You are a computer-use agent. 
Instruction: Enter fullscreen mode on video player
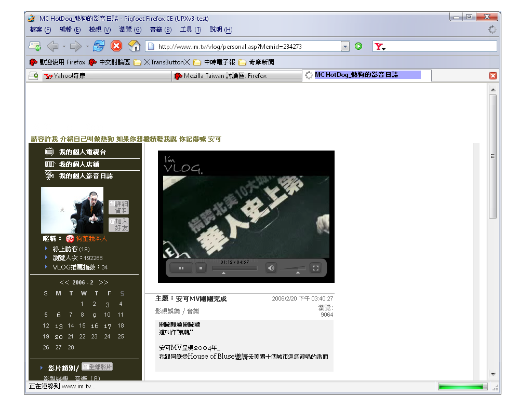(x=315, y=268)
